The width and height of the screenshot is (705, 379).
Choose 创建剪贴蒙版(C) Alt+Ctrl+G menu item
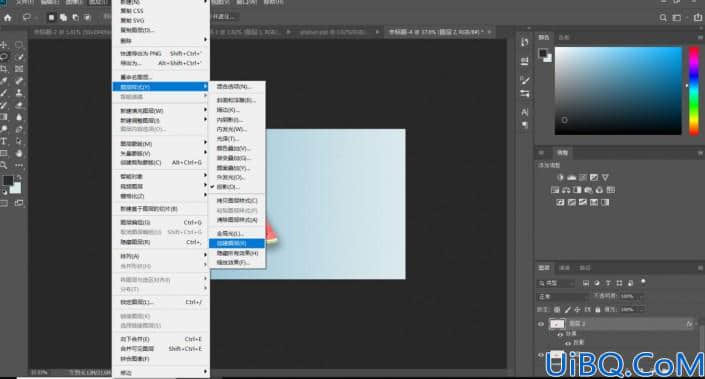pos(161,162)
